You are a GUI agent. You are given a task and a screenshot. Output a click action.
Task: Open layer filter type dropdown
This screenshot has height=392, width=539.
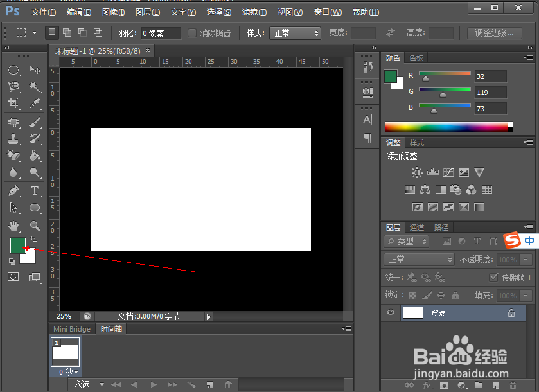pyautogui.click(x=406, y=242)
